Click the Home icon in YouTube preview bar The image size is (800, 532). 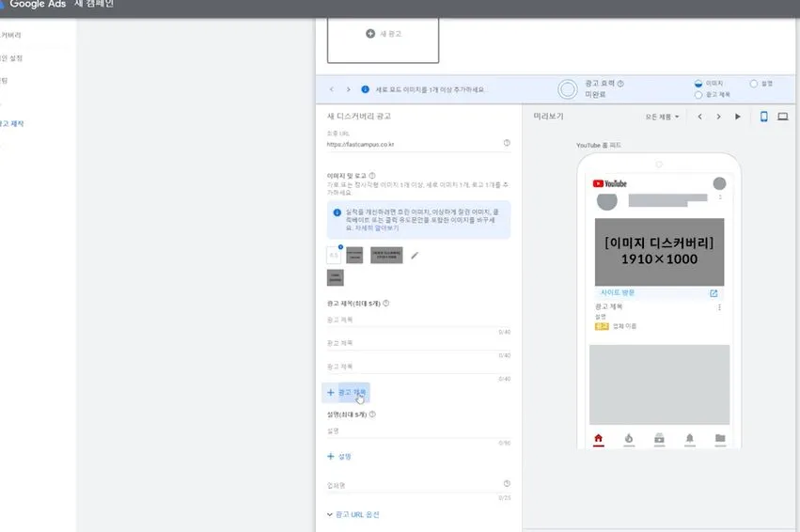point(599,439)
